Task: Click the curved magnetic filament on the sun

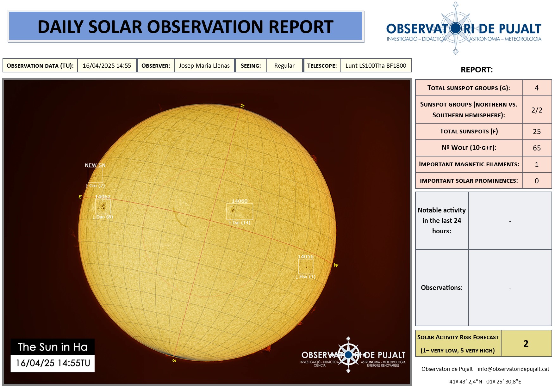Action: click(179, 217)
